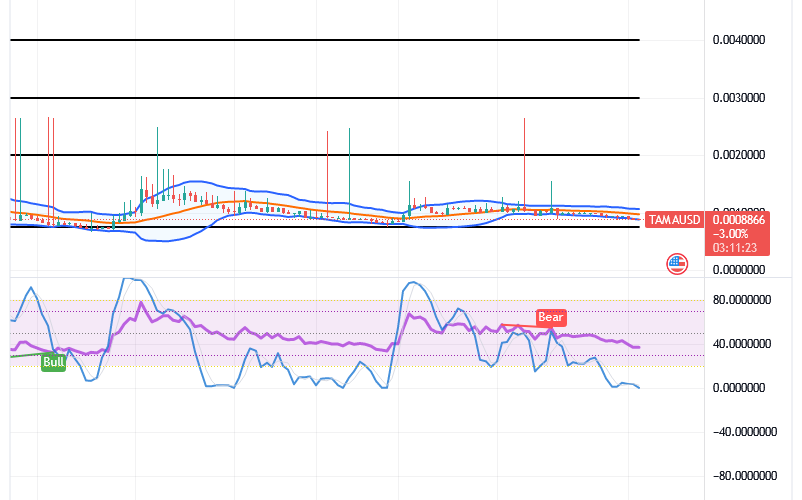The height and width of the screenshot is (500, 802).
Task: Click the 03:11:23 countdown timer
Action: pyautogui.click(x=734, y=248)
